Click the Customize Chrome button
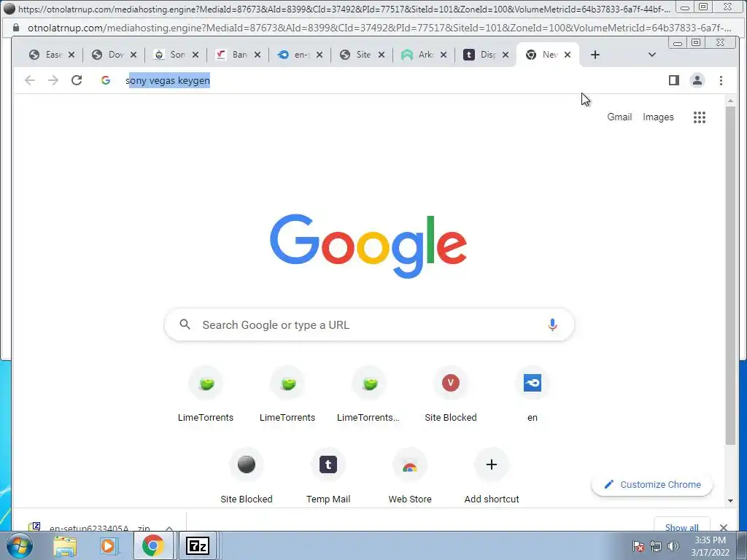 652,485
